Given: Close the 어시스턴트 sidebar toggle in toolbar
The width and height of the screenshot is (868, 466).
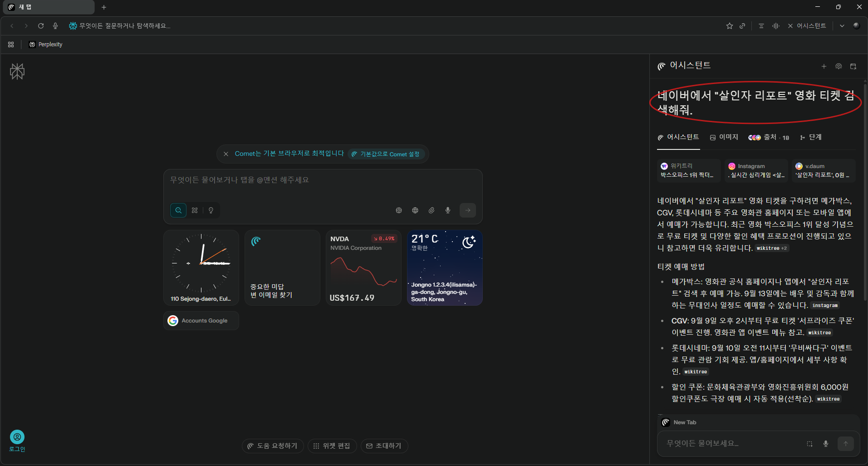Looking at the screenshot, I should 807,26.
